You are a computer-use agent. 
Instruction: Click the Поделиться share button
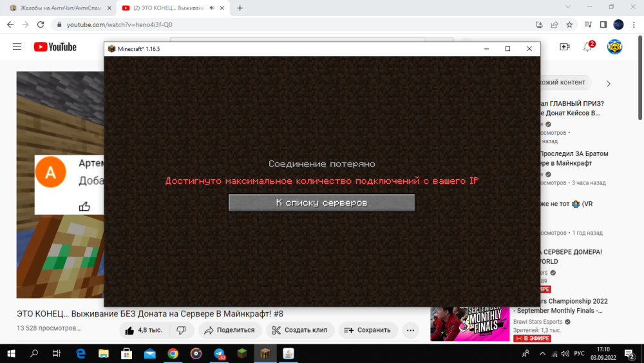230,330
